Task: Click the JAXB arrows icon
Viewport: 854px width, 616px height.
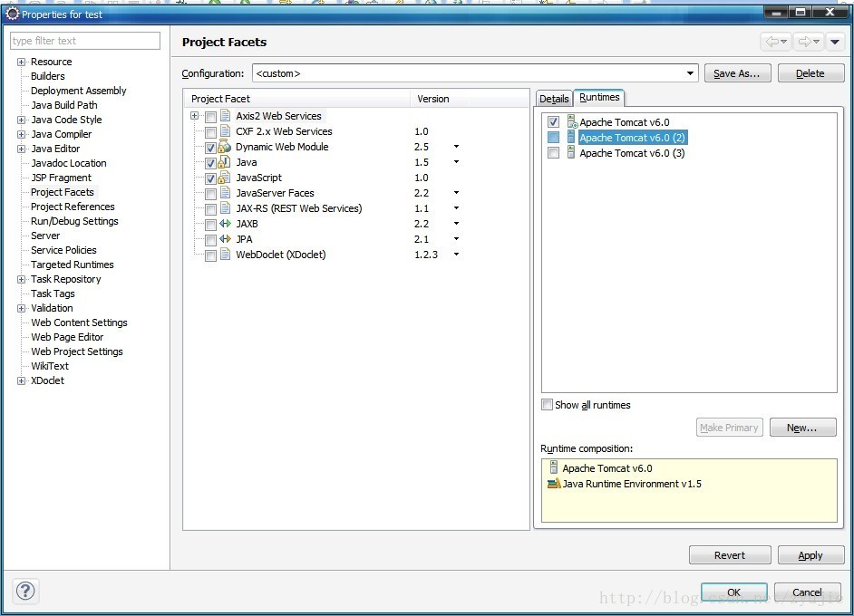Action: pos(226,224)
